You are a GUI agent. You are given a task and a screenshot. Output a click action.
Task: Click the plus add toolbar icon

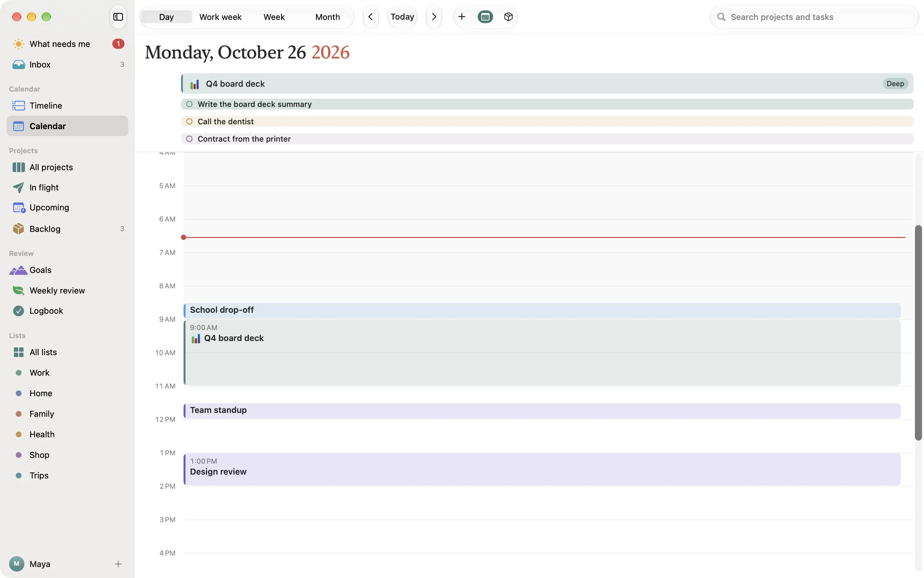pos(462,17)
